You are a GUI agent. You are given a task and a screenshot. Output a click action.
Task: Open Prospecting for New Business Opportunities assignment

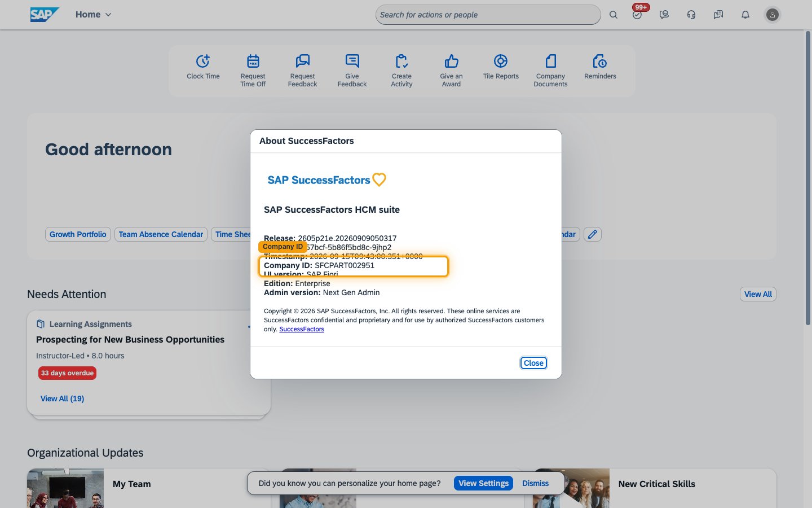pyautogui.click(x=130, y=339)
